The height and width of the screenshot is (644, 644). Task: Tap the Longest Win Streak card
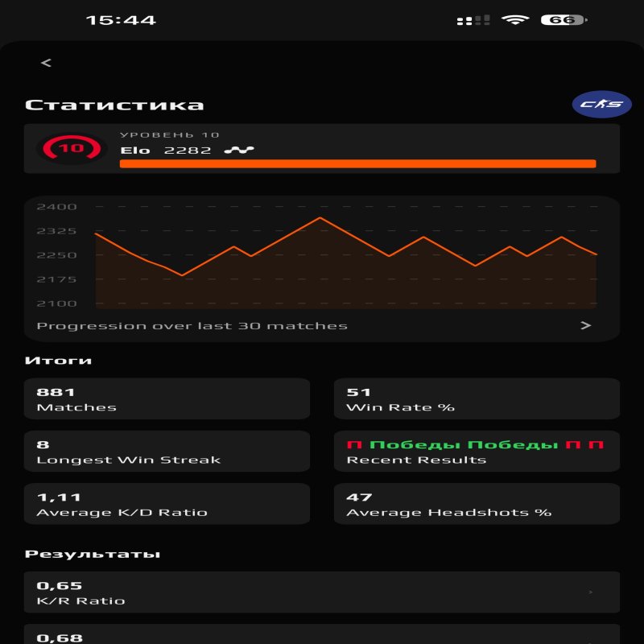[x=167, y=451]
